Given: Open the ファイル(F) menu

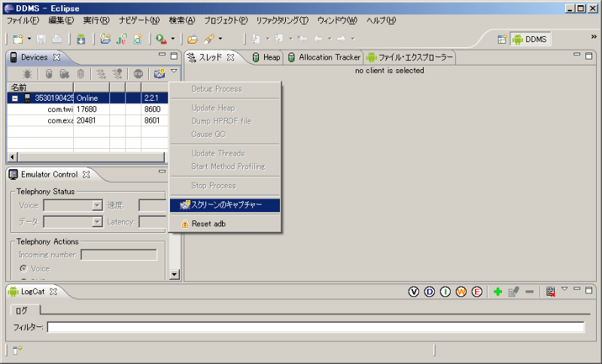Looking at the screenshot, I should (23, 21).
